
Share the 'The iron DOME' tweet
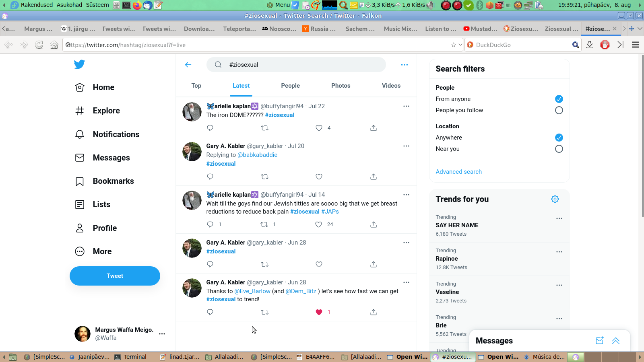[374, 128]
